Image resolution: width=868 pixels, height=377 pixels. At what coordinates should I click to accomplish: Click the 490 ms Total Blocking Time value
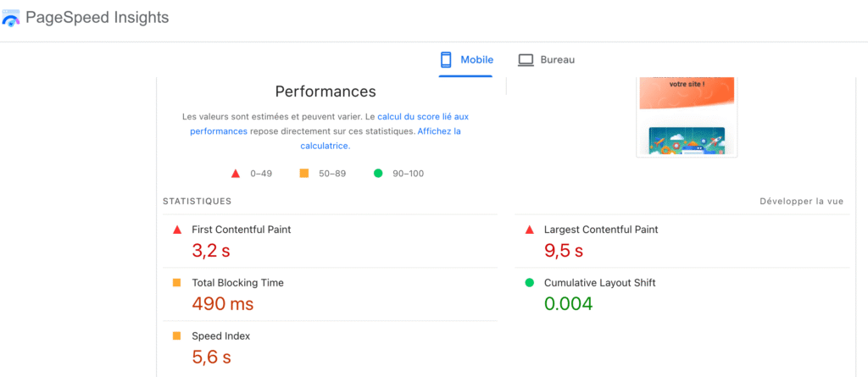[223, 303]
